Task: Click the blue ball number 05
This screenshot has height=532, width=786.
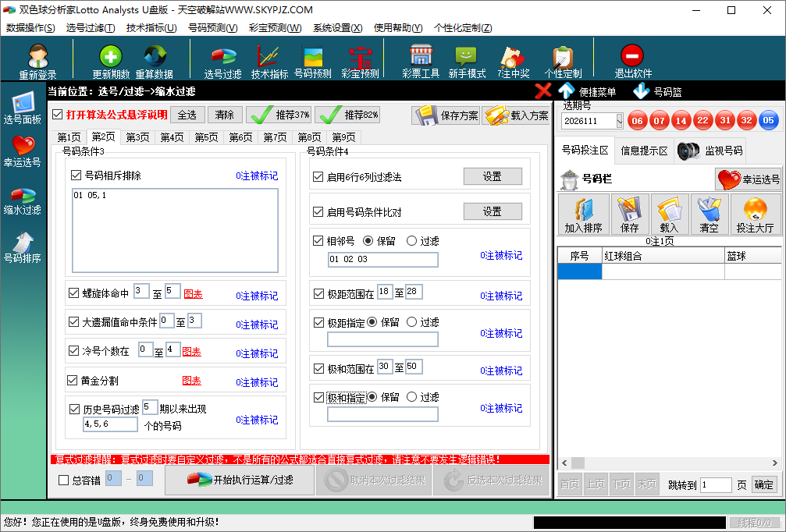Action: tap(768, 120)
